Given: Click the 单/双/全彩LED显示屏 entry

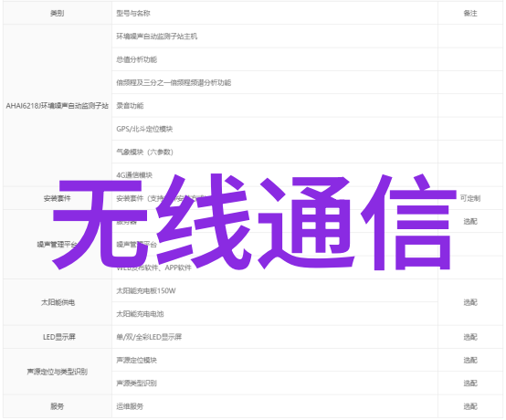Looking at the screenshot, I should [149, 337].
